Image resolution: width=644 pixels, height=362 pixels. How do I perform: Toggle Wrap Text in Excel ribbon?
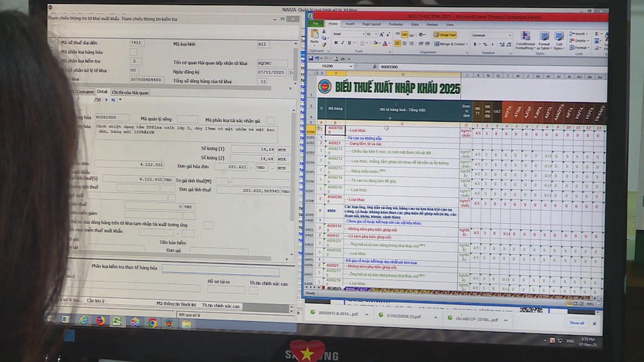[445, 35]
